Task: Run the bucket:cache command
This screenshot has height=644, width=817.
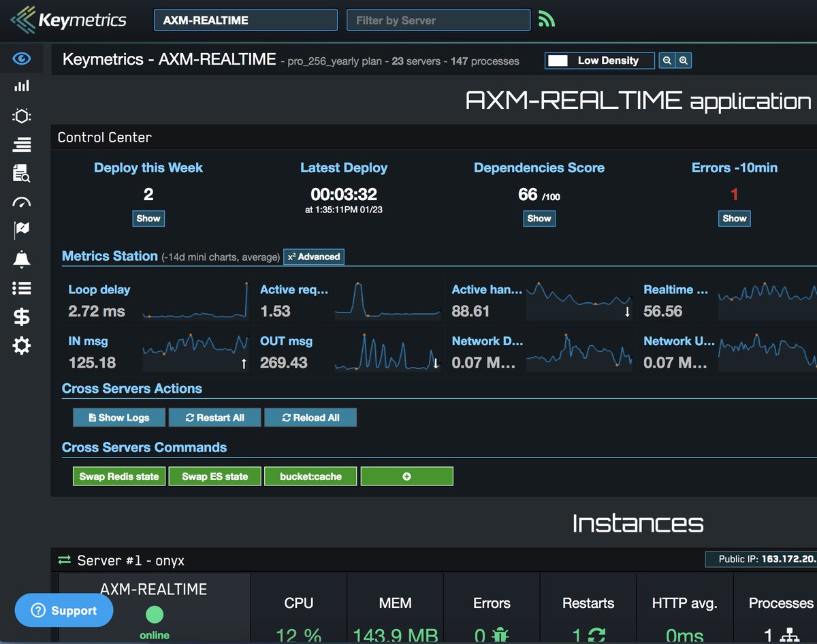Action: 310,476
